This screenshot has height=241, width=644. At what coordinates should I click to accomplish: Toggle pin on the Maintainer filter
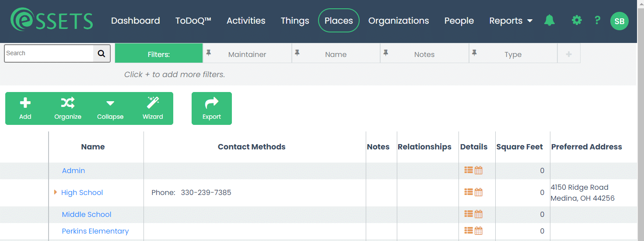(x=209, y=53)
